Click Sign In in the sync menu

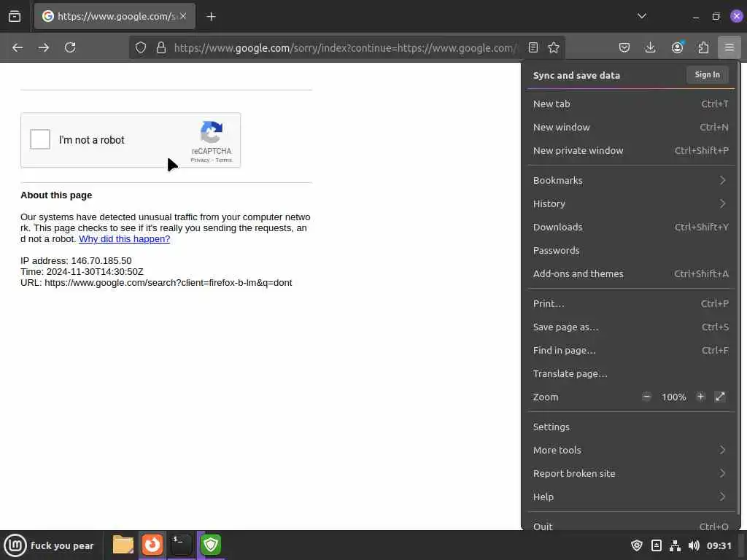click(707, 75)
